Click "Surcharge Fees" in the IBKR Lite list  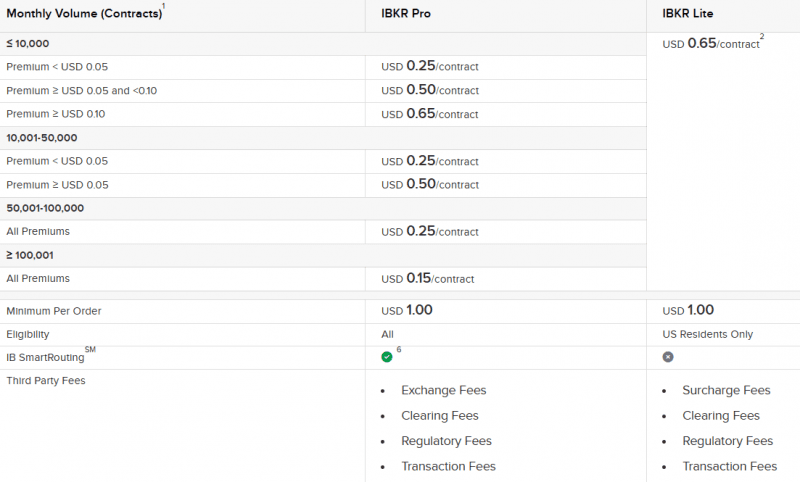coord(727,390)
